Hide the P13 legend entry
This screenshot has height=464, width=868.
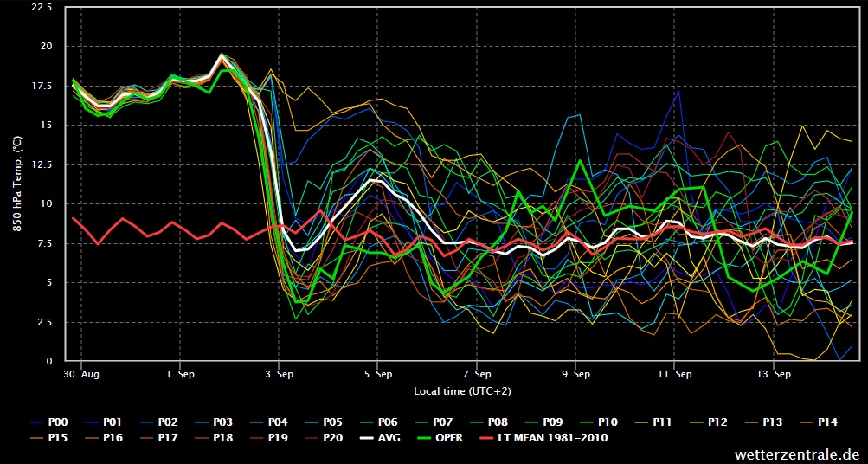763,422
